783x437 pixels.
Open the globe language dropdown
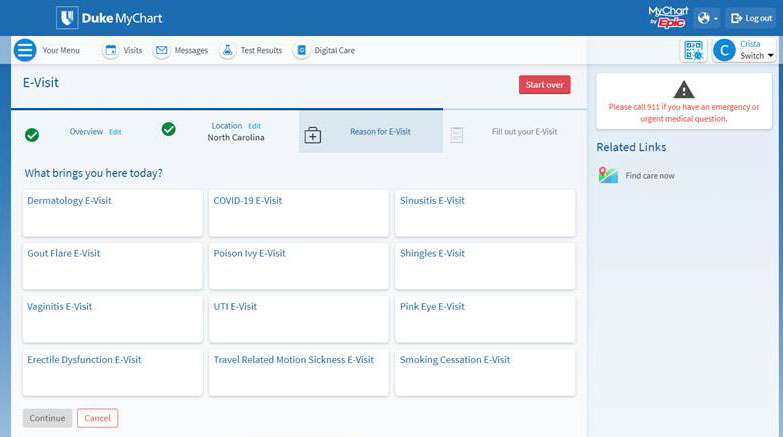click(x=707, y=18)
